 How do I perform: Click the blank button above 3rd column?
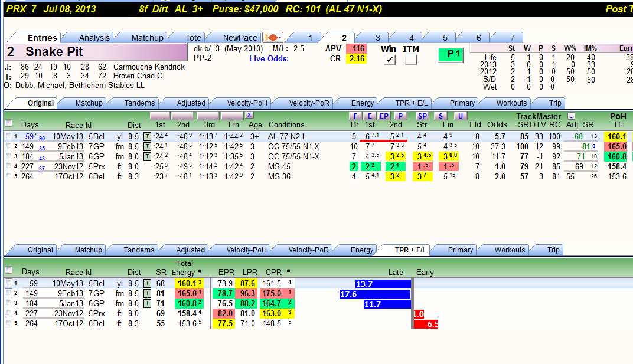click(x=208, y=116)
